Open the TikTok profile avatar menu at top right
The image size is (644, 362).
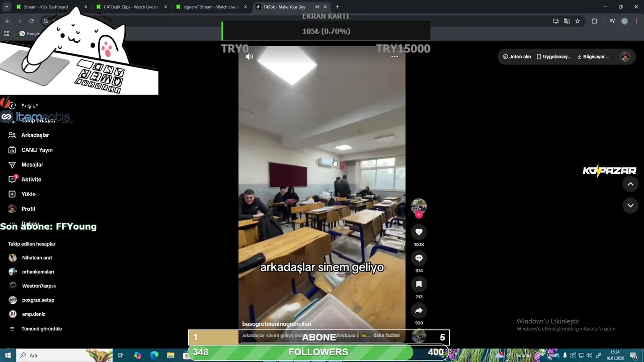[625, 57]
